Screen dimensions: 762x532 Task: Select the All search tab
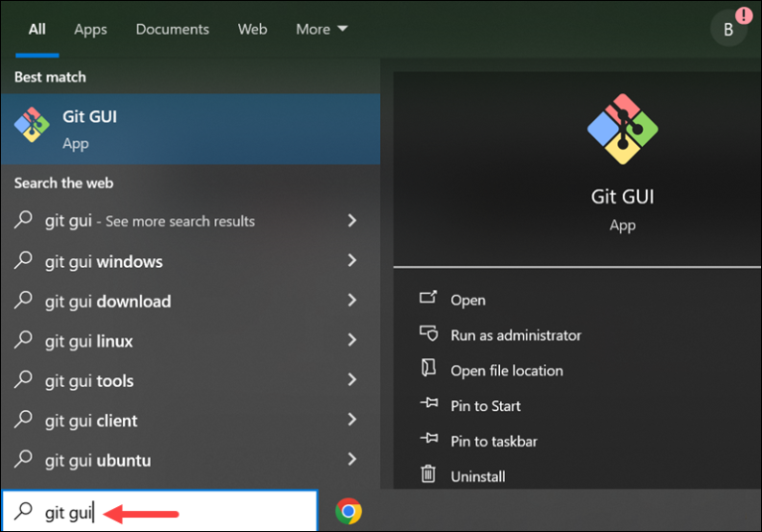coord(37,29)
